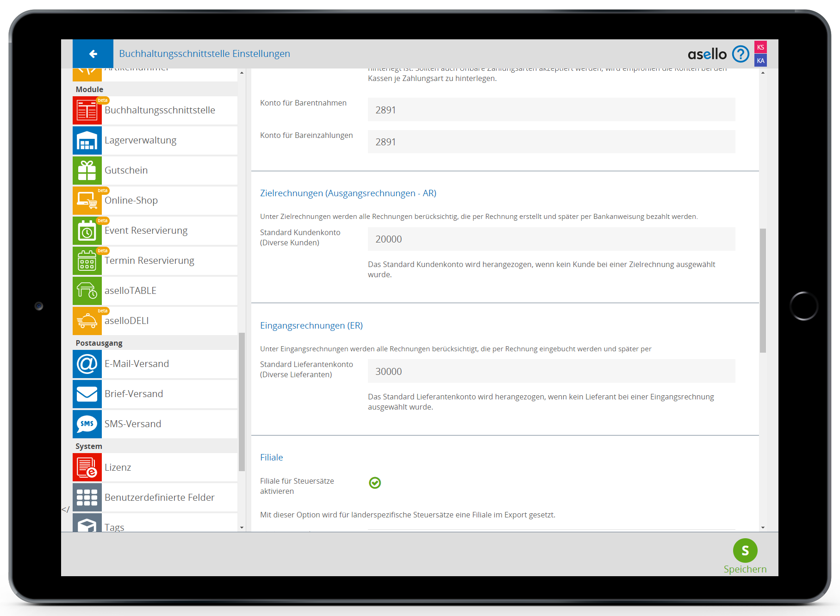The width and height of the screenshot is (840, 616).
Task: Open the Online-Shop cart icon
Action: [x=87, y=200]
